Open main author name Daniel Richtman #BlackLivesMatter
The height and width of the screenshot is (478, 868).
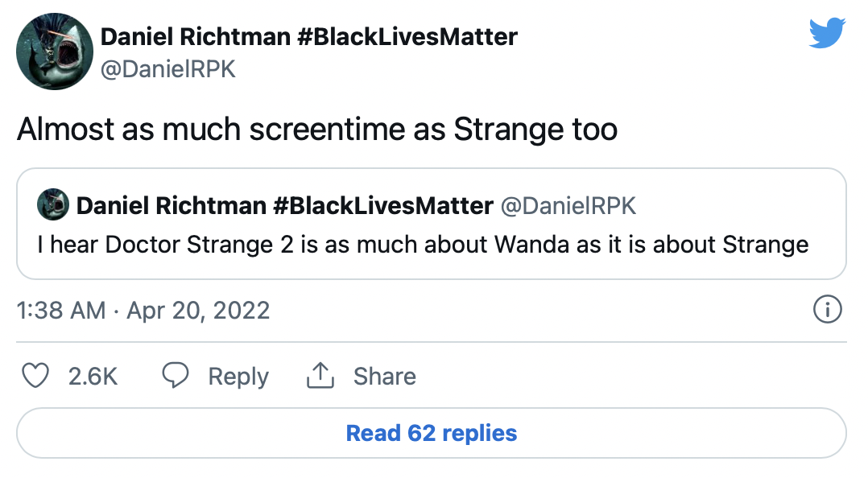(309, 36)
